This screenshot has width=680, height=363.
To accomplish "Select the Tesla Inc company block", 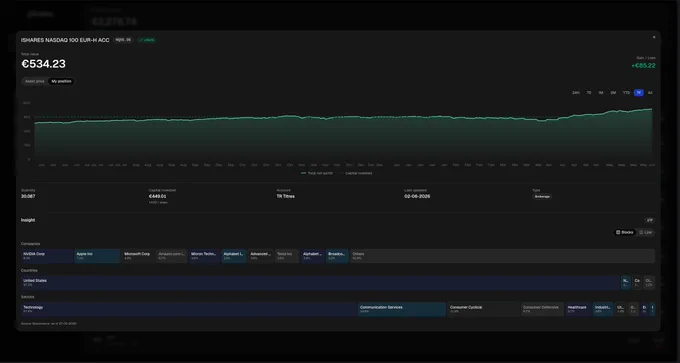I will [287, 256].
